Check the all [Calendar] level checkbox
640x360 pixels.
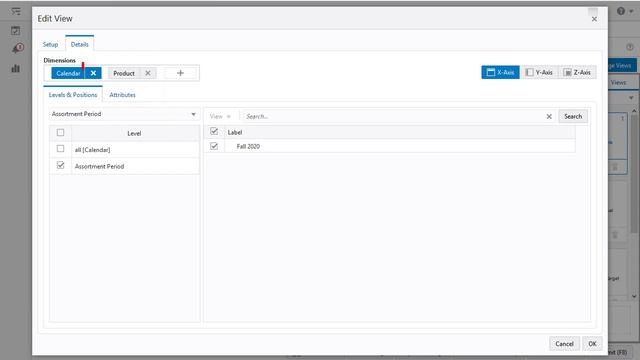pyautogui.click(x=60, y=149)
